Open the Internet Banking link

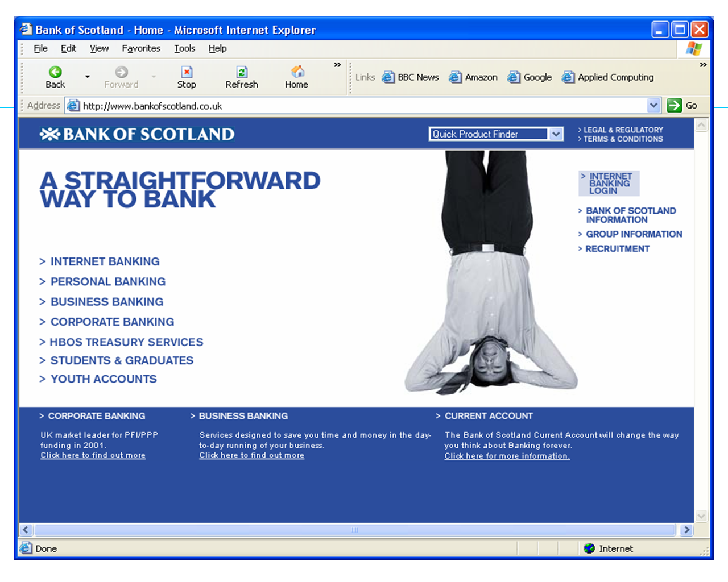(x=100, y=261)
